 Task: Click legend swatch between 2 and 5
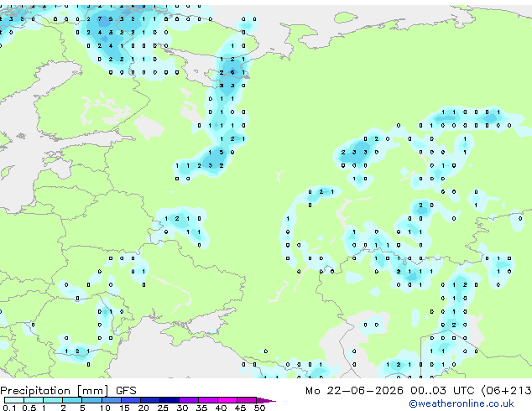[72, 400]
